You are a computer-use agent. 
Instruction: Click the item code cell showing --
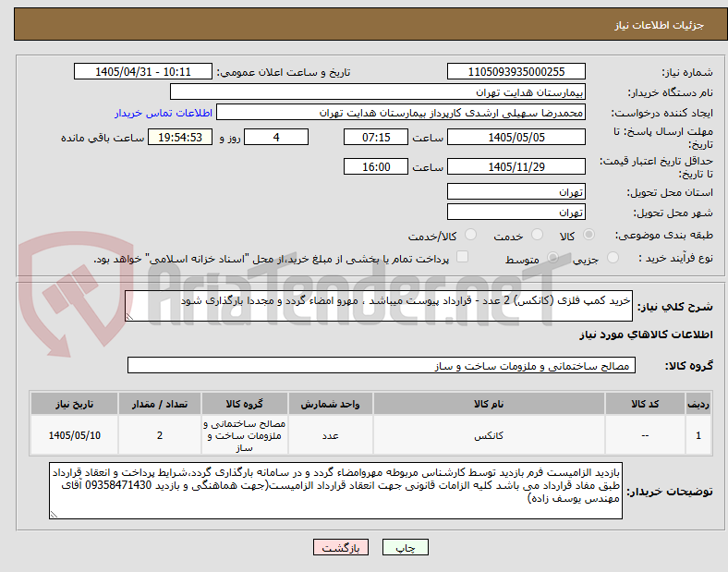645,435
